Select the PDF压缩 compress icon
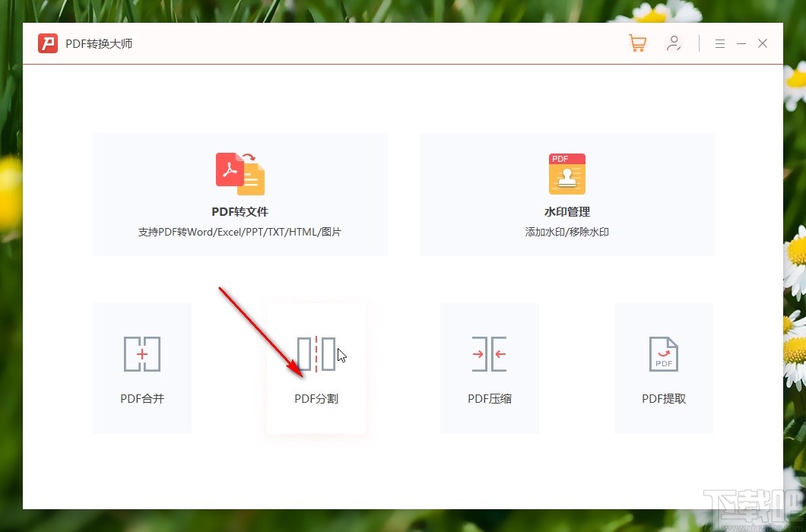 [490, 353]
